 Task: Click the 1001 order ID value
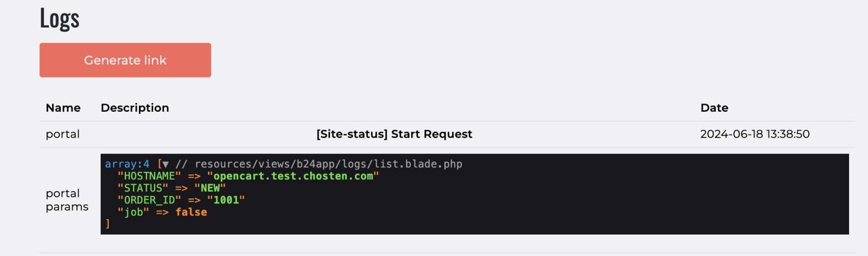(226, 200)
